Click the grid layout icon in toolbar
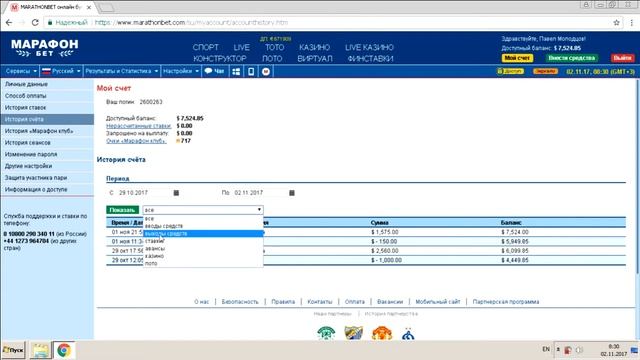 tap(236, 71)
